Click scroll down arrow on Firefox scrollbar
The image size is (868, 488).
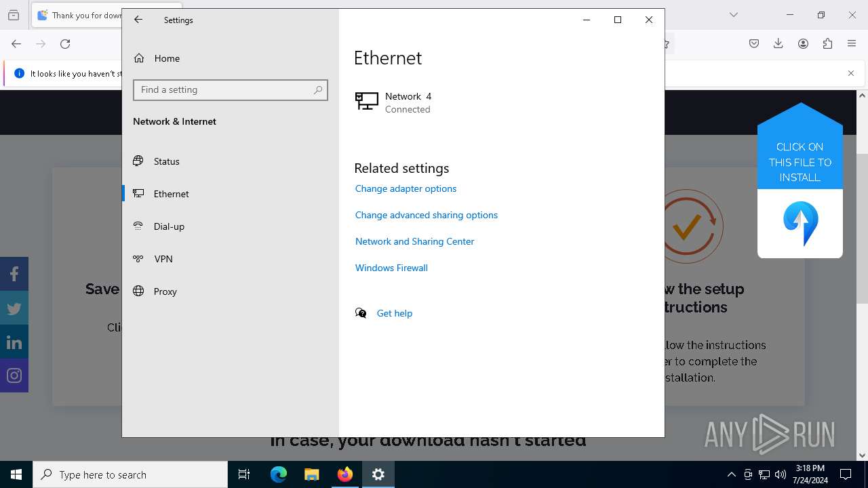[862, 455]
